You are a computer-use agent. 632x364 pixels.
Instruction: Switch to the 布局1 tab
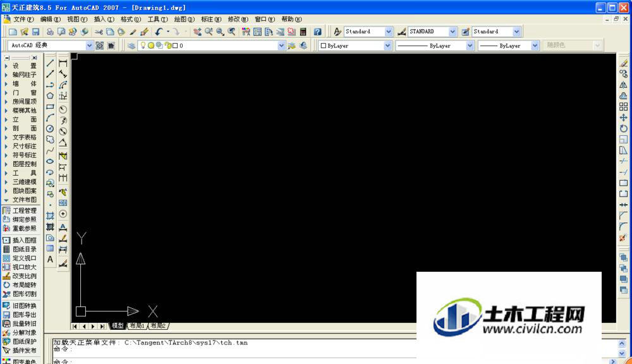pyautogui.click(x=137, y=325)
